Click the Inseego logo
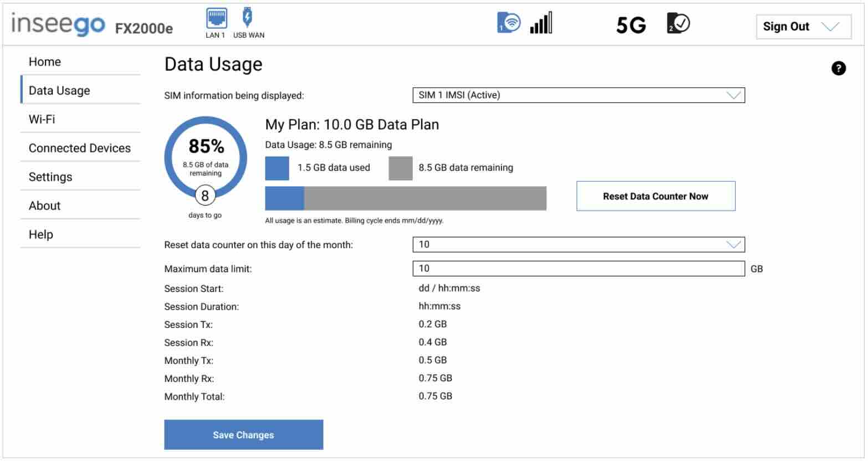868x461 pixels. (59, 24)
